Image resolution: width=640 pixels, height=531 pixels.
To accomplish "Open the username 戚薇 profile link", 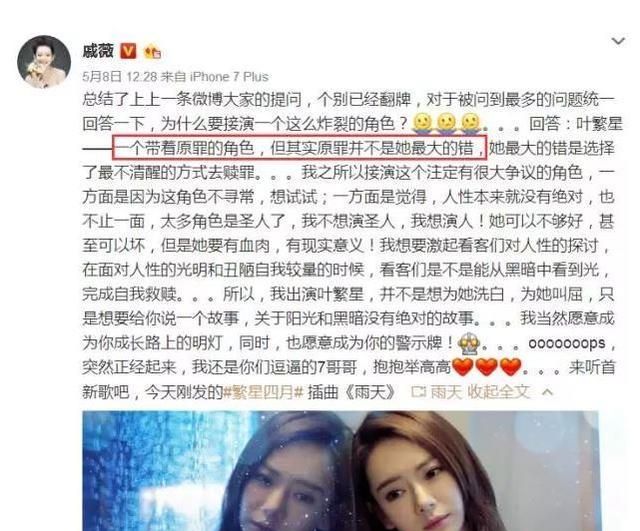I will click(x=98, y=51).
